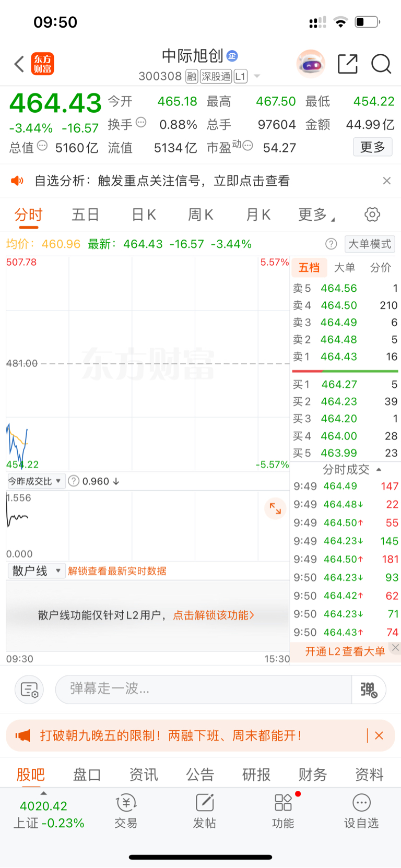Tap the 卖4 464.50 quote row
This screenshot has width=401, height=868.
(345, 305)
